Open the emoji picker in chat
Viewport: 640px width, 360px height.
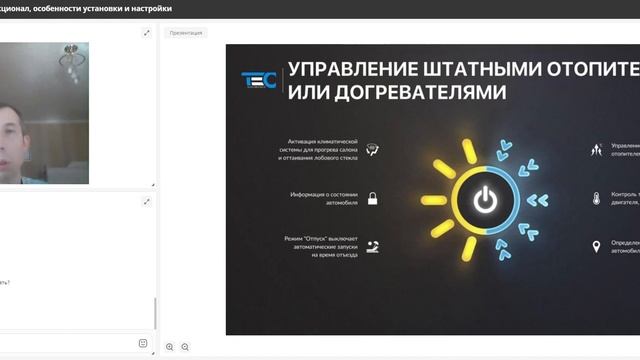click(x=143, y=343)
